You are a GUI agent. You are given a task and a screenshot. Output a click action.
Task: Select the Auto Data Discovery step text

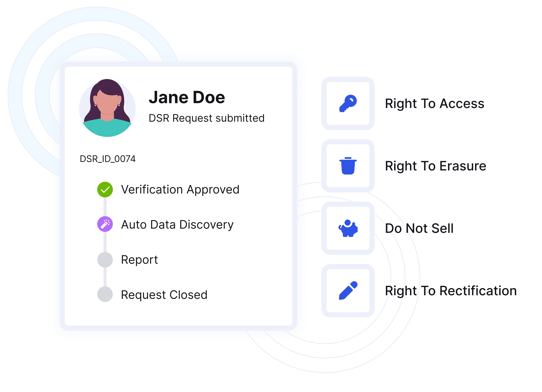coord(177,225)
